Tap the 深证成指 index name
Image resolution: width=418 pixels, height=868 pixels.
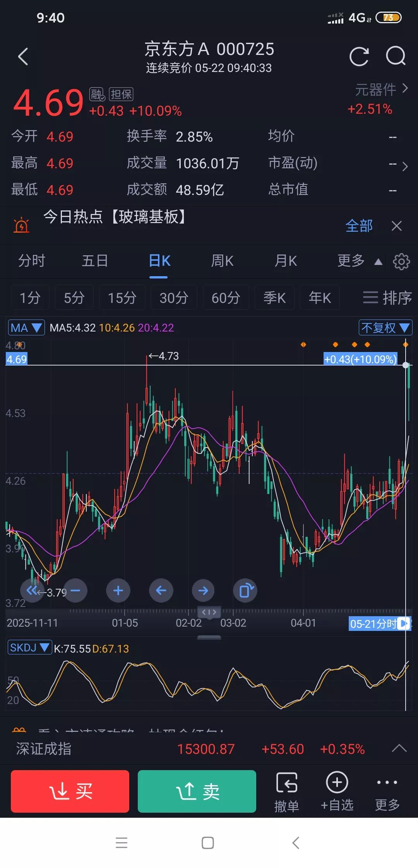pos(44,749)
